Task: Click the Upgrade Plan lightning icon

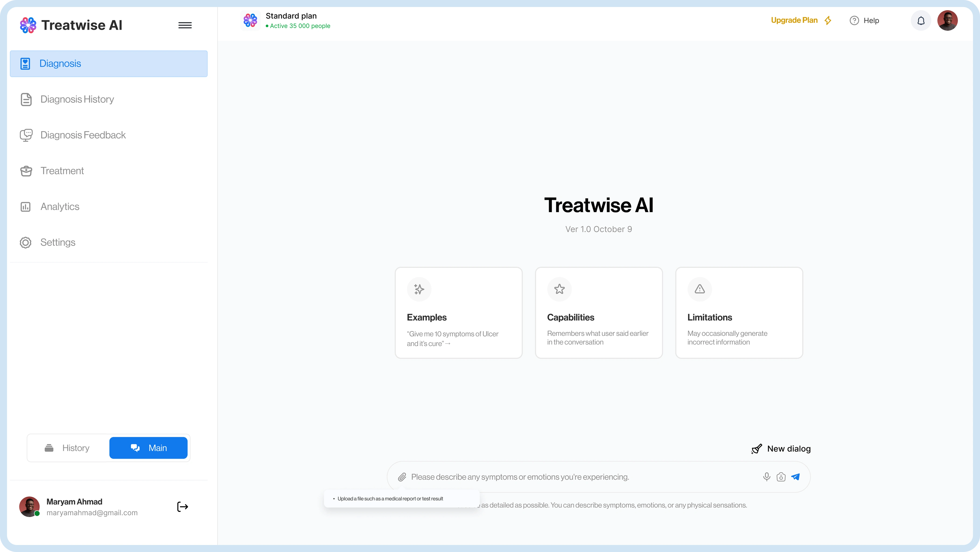Action: click(828, 21)
